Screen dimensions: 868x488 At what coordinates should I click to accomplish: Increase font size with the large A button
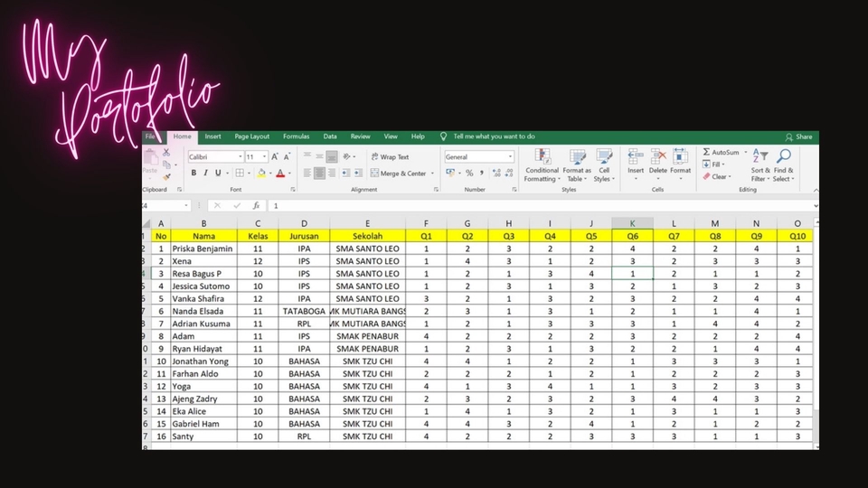click(275, 157)
